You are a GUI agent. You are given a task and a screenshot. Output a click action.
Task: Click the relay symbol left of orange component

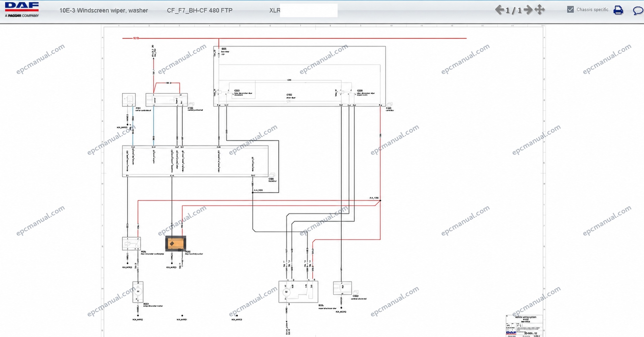tap(131, 243)
